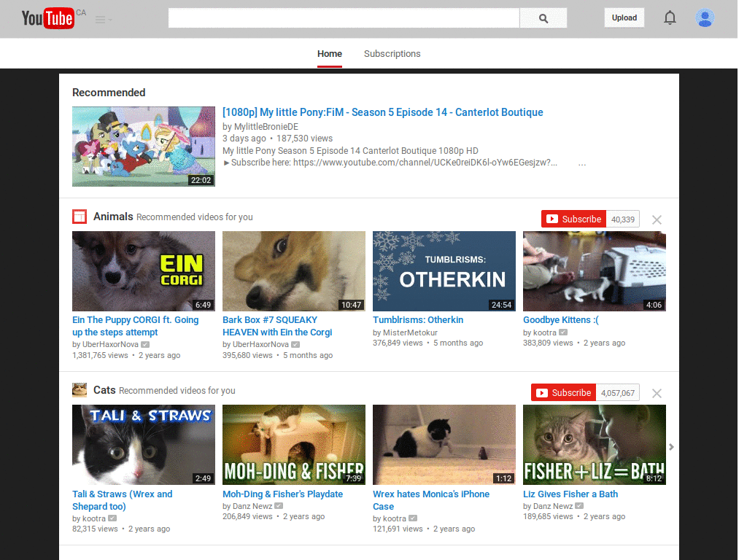Image resolution: width=747 pixels, height=560 pixels.
Task: Open the Canterlot Boutique video thumbnail
Action: click(144, 146)
